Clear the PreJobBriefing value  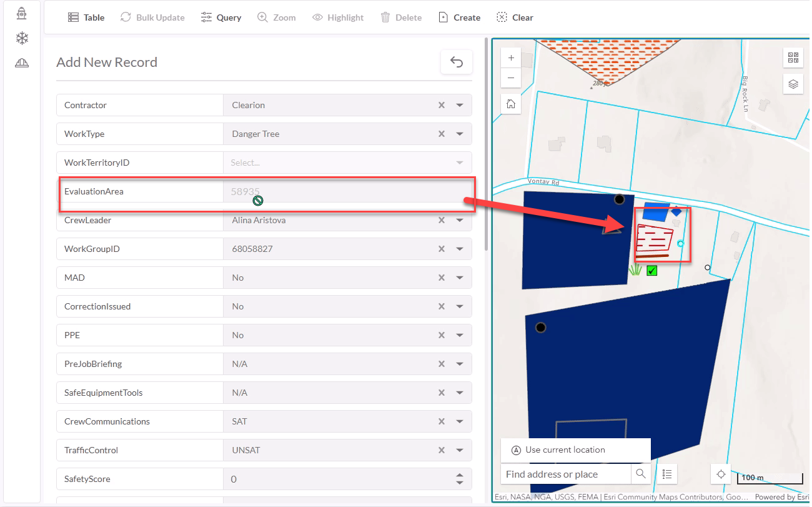[x=442, y=364]
